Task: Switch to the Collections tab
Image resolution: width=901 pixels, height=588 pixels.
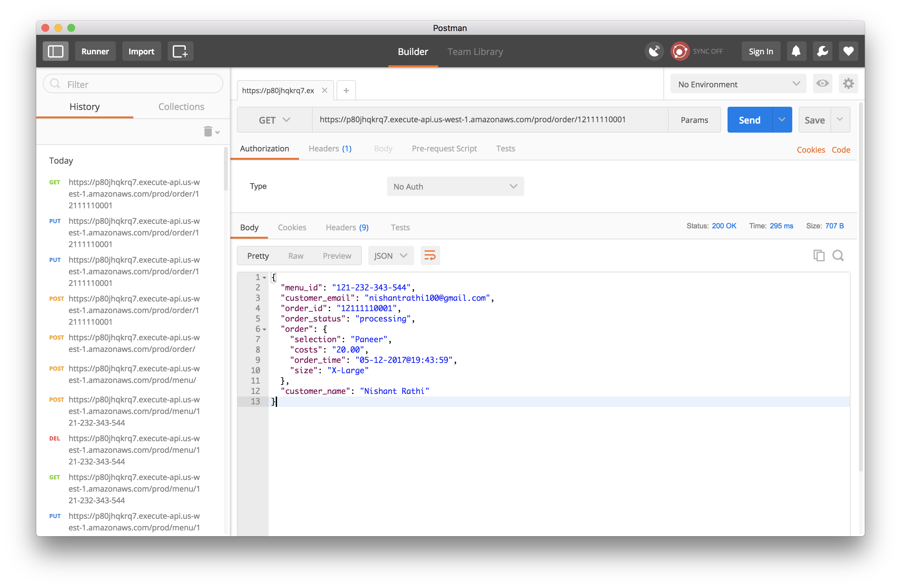Action: click(181, 107)
